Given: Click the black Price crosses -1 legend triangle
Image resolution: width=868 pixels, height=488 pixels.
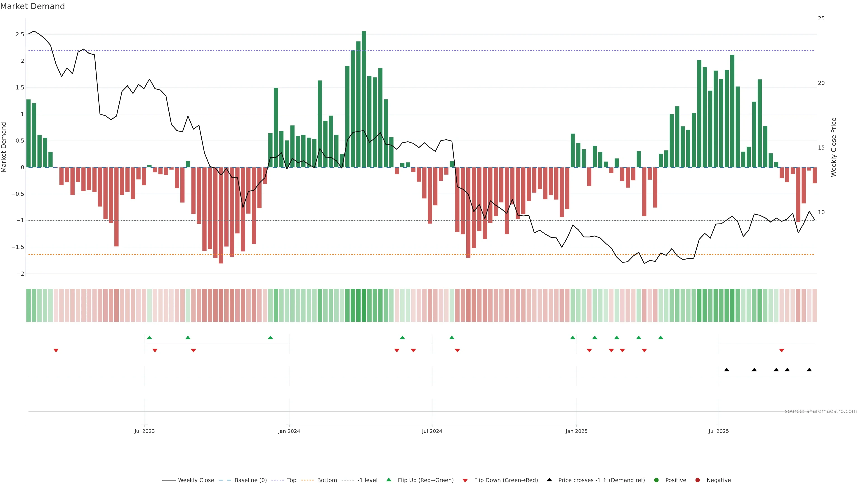Looking at the screenshot, I should pos(550,480).
